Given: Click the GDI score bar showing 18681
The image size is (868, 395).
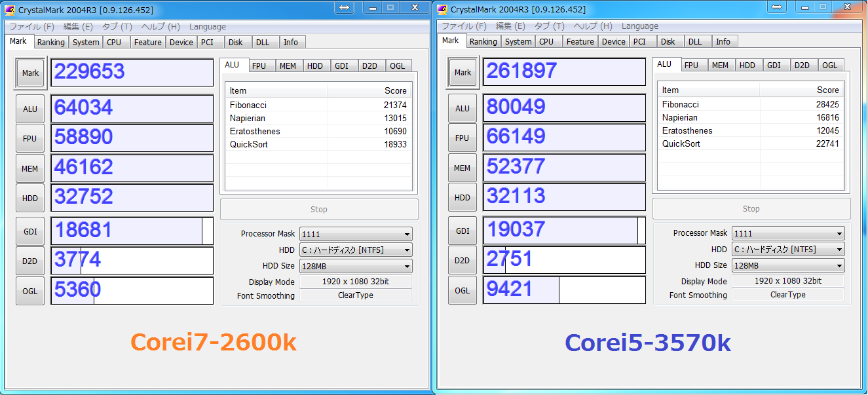Looking at the screenshot, I should tap(132, 231).
